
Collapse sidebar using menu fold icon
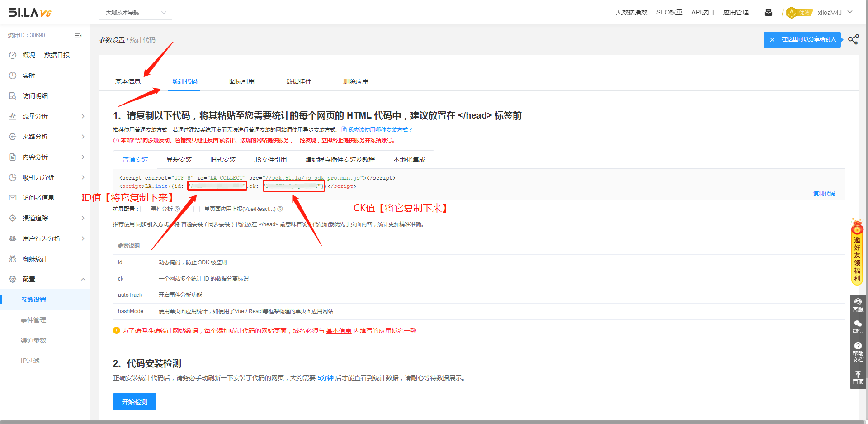coord(78,35)
